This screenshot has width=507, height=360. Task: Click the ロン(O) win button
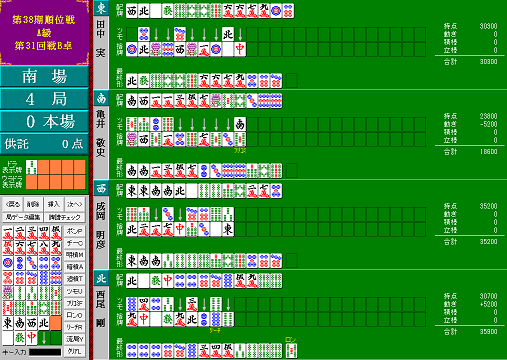75,315
